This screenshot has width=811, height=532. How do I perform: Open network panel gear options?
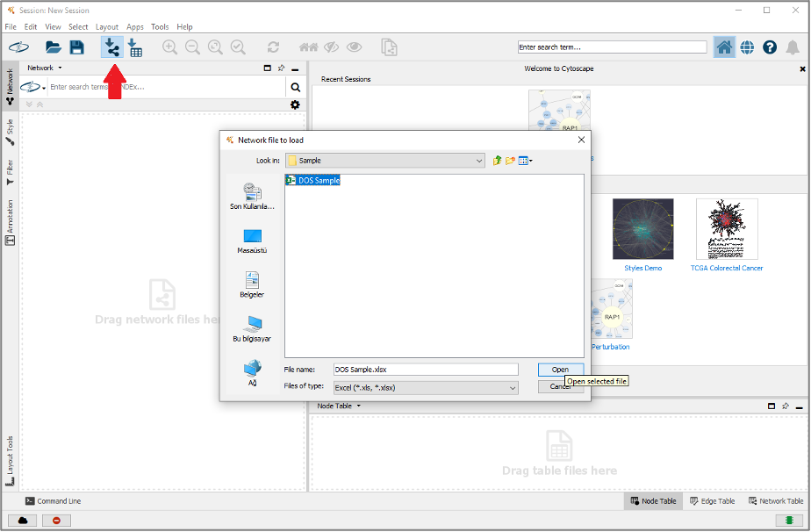click(295, 105)
